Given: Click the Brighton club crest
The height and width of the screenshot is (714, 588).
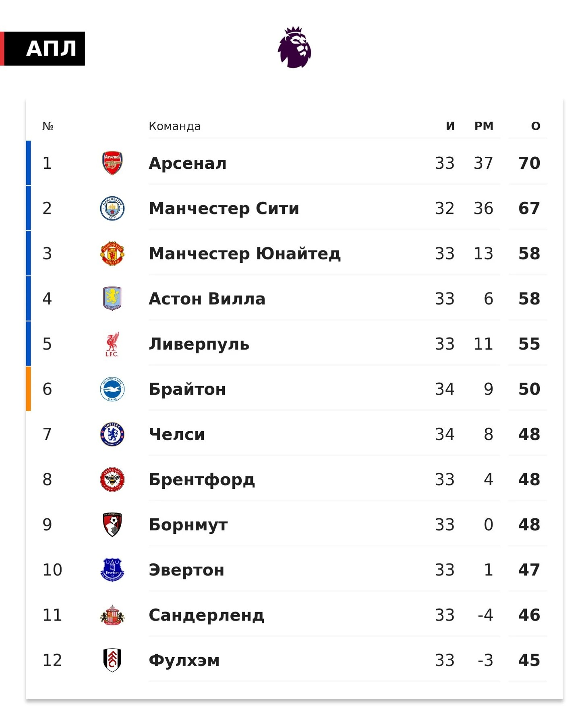Looking at the screenshot, I should (x=112, y=389).
